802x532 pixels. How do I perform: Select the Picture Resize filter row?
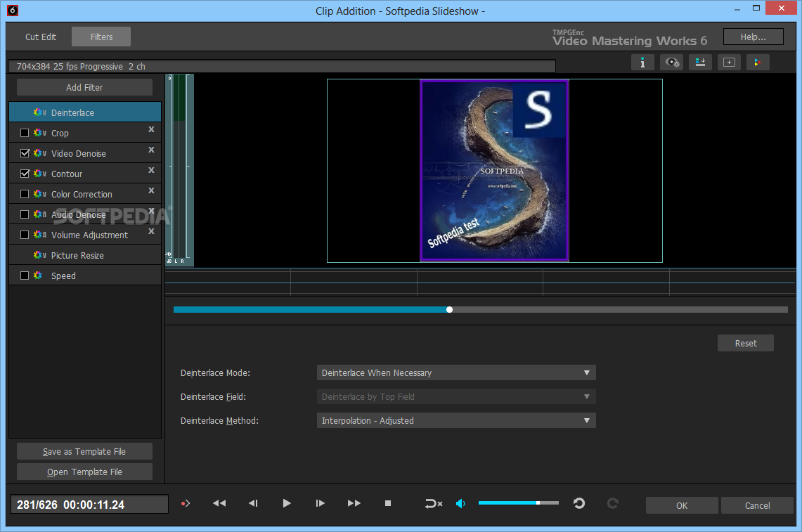(85, 255)
